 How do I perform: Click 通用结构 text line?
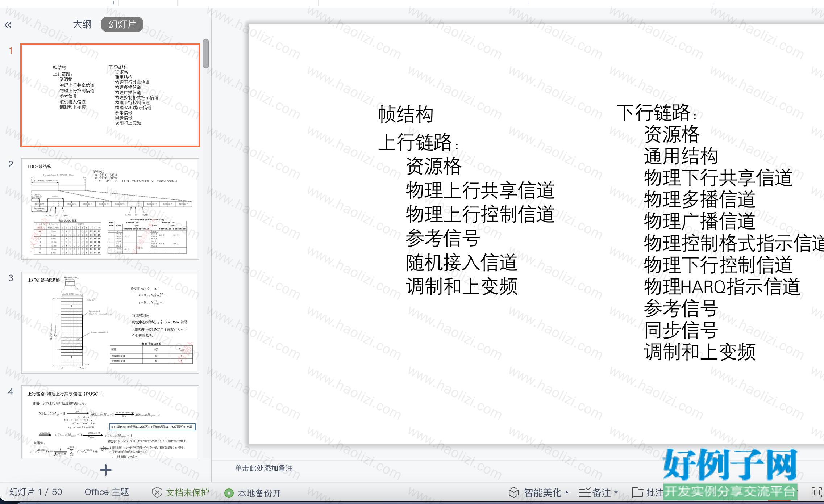tap(681, 156)
